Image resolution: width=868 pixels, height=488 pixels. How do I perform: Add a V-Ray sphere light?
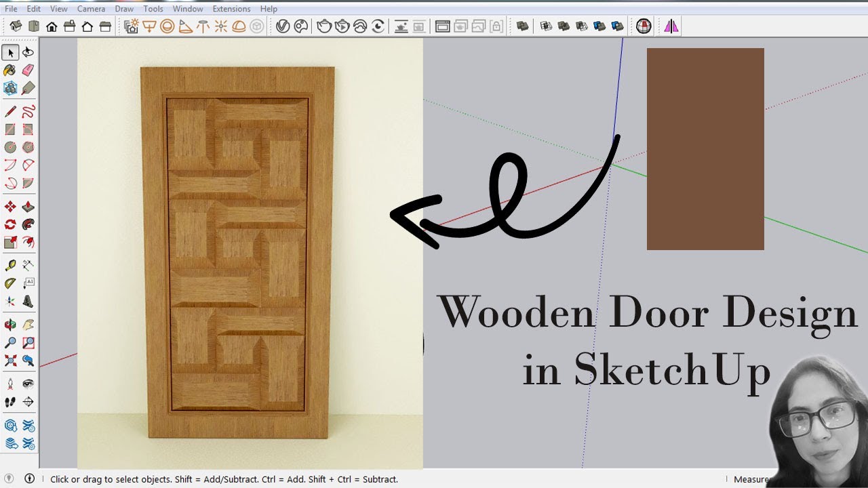click(167, 26)
